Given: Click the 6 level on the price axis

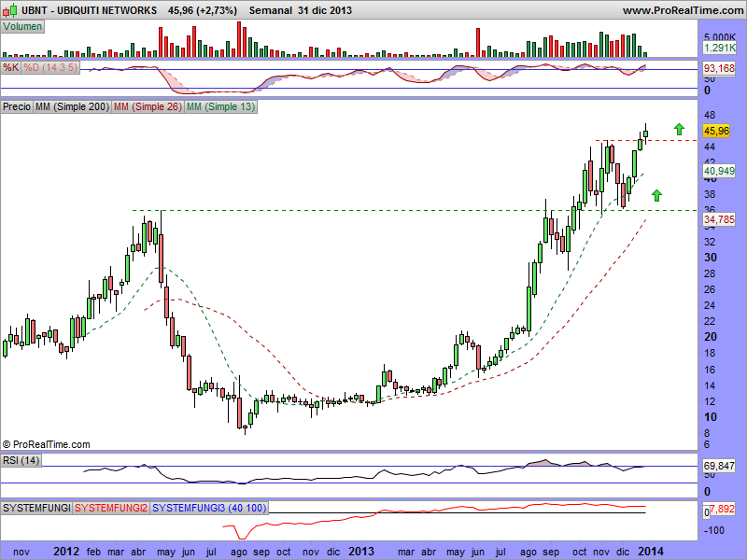Looking at the screenshot, I should (x=707, y=444).
